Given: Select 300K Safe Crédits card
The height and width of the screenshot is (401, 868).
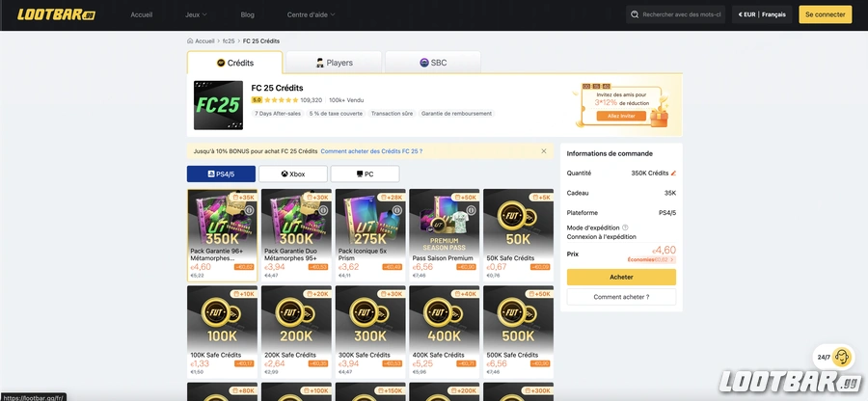Looking at the screenshot, I should coord(370,332).
